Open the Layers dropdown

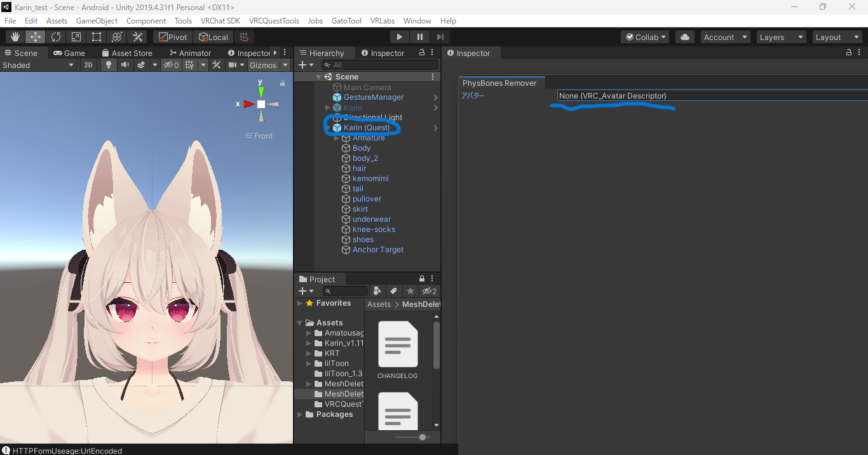[781, 37]
